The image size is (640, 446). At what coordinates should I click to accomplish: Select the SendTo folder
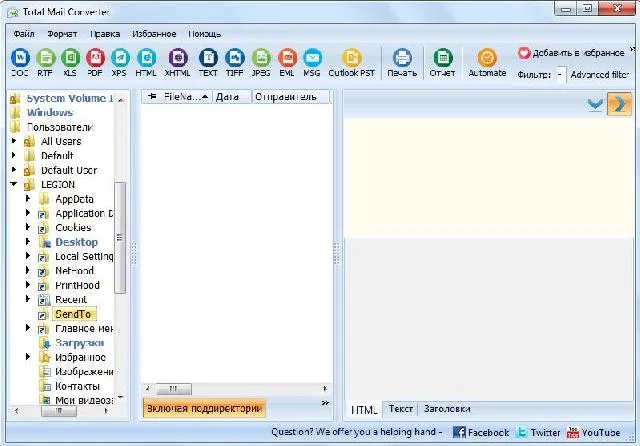73,314
